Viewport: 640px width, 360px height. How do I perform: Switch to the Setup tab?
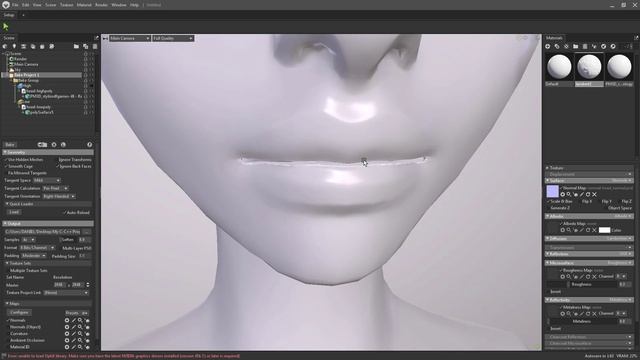click(9, 15)
